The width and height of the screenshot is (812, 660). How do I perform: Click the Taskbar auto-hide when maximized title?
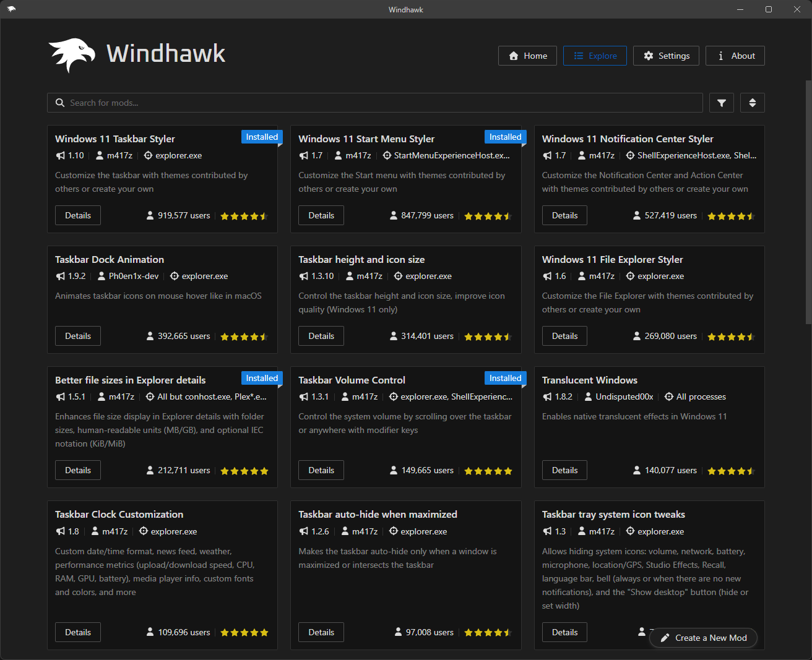pyautogui.click(x=378, y=514)
